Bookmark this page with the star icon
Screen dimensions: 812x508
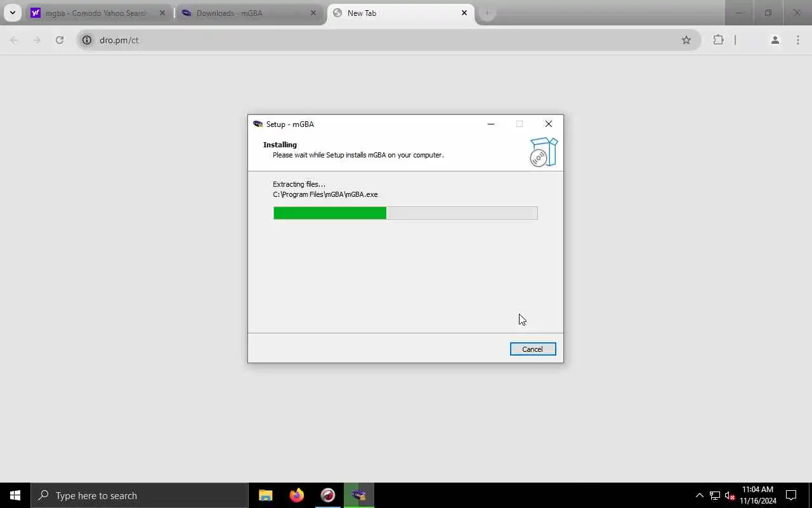pyautogui.click(x=686, y=40)
